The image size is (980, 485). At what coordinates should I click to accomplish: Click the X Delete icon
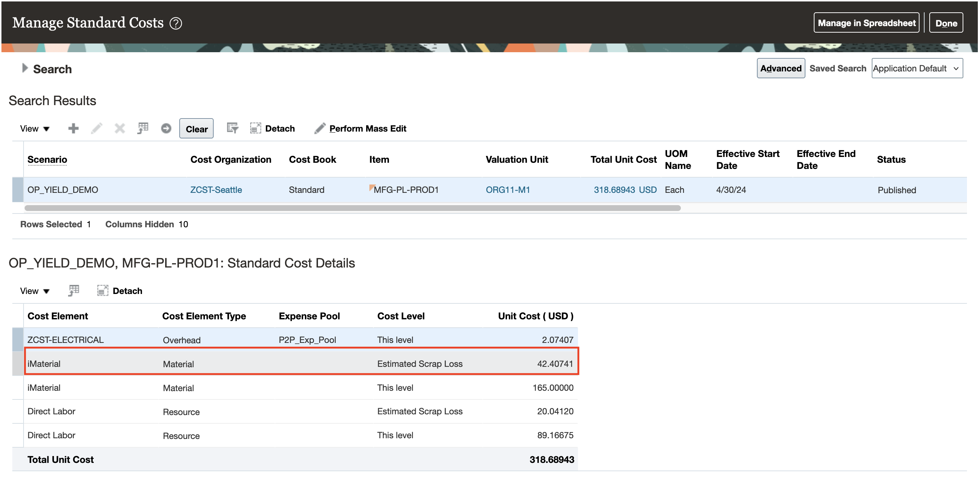pos(120,129)
